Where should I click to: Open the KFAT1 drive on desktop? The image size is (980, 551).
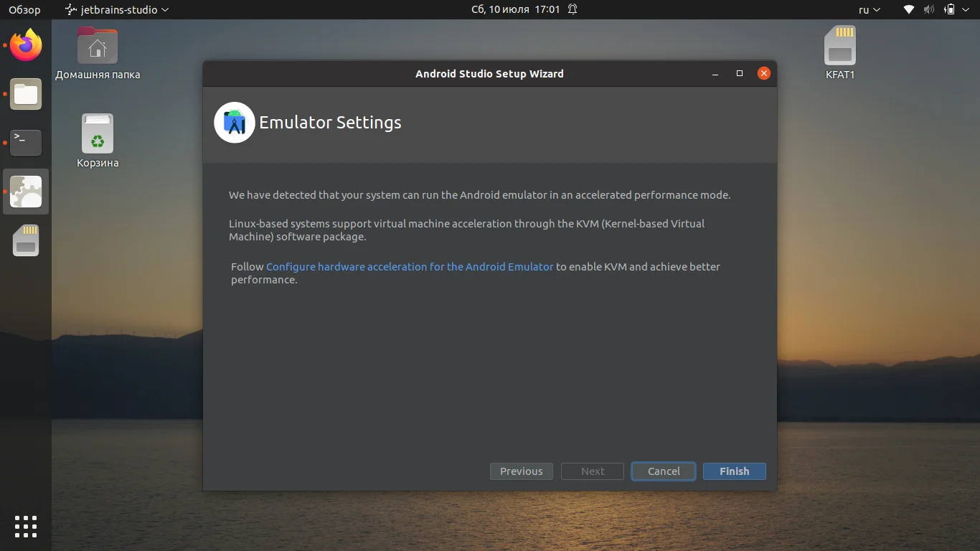[x=840, y=53]
